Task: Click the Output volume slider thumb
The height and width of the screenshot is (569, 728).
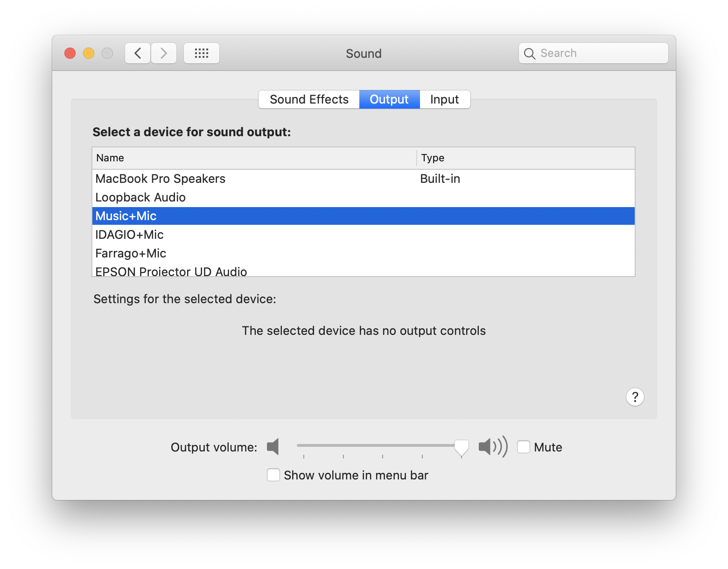Action: point(462,448)
